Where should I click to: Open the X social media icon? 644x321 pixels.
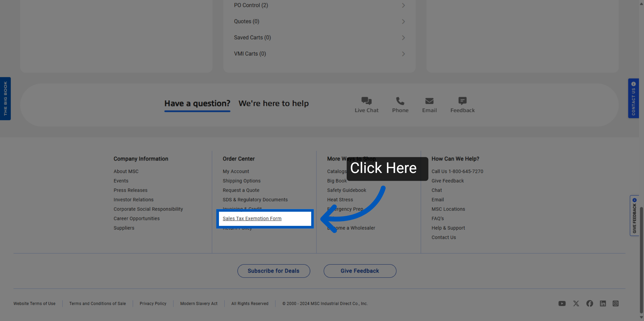[576, 303]
